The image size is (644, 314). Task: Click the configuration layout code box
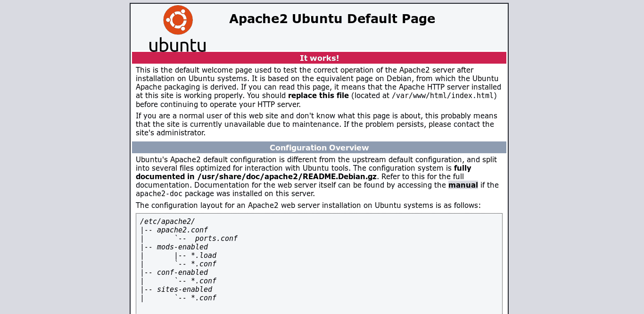point(319,262)
